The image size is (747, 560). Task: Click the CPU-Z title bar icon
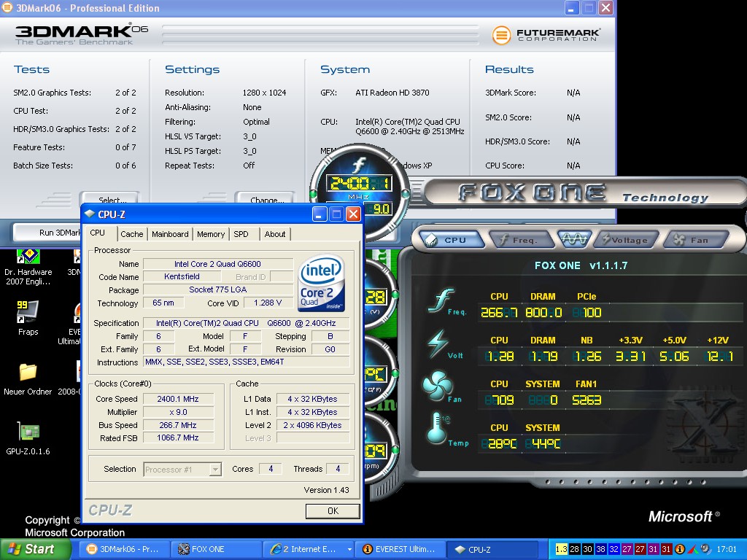pos(90,214)
